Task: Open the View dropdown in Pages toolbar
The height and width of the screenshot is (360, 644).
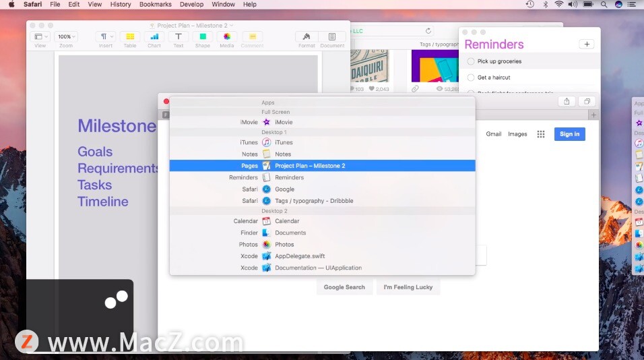Action: 40,36
